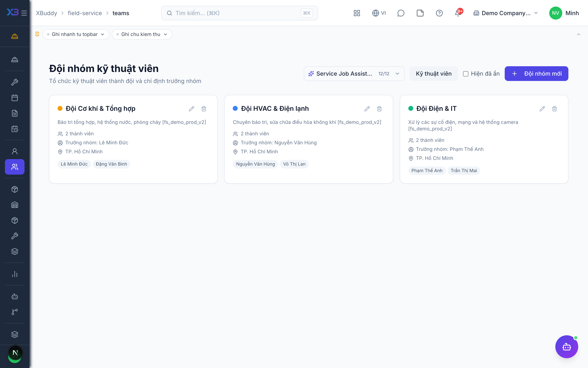Click the Trần Thị Mai member chip
This screenshot has width=588, height=368.
coord(464,171)
